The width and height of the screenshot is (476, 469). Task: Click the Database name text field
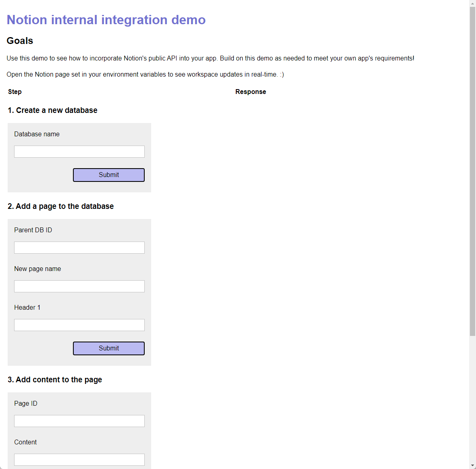point(79,152)
